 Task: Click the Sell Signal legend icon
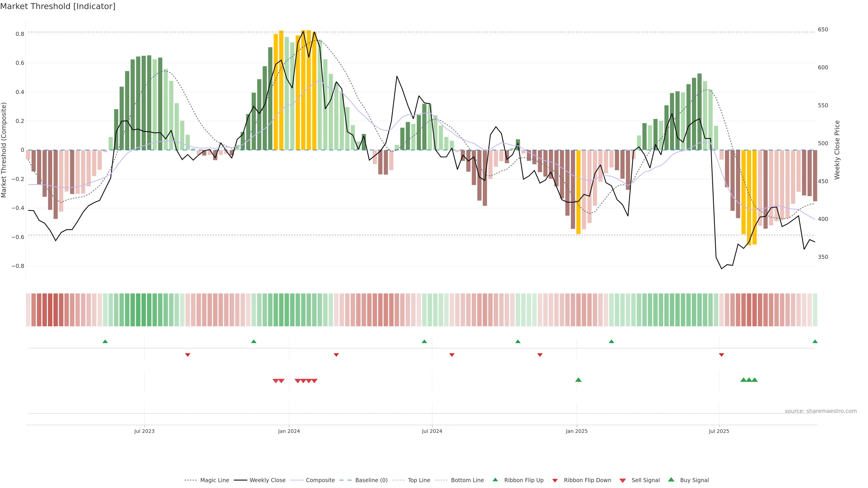click(x=623, y=481)
